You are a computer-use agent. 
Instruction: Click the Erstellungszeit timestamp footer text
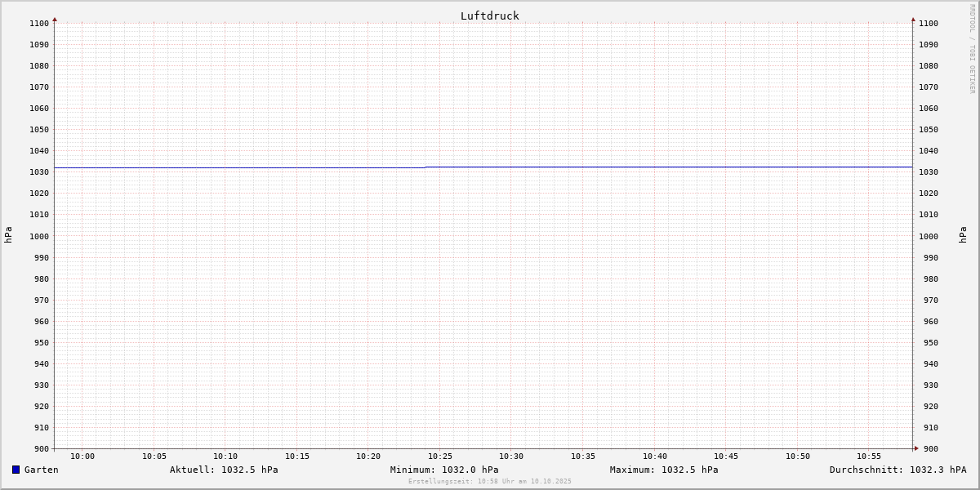click(490, 482)
